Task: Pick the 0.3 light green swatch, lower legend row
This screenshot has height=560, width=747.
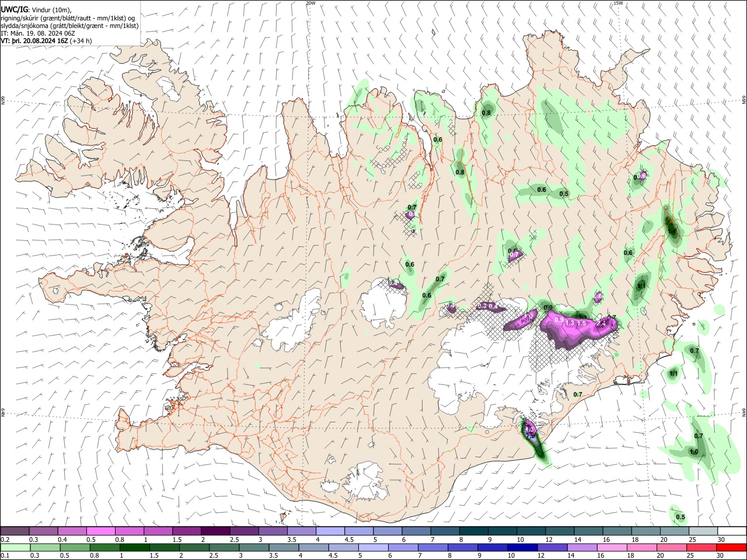Action: point(45,547)
